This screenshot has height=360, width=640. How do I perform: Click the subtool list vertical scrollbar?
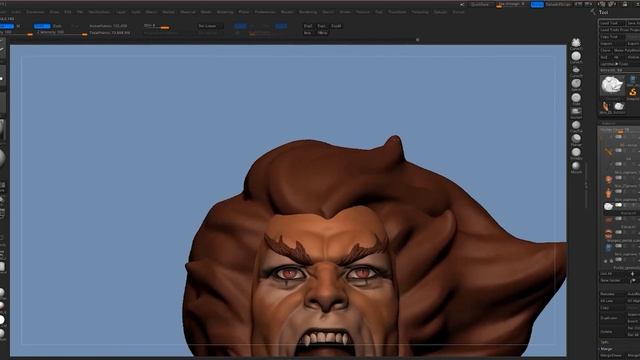pyautogui.click(x=587, y=186)
